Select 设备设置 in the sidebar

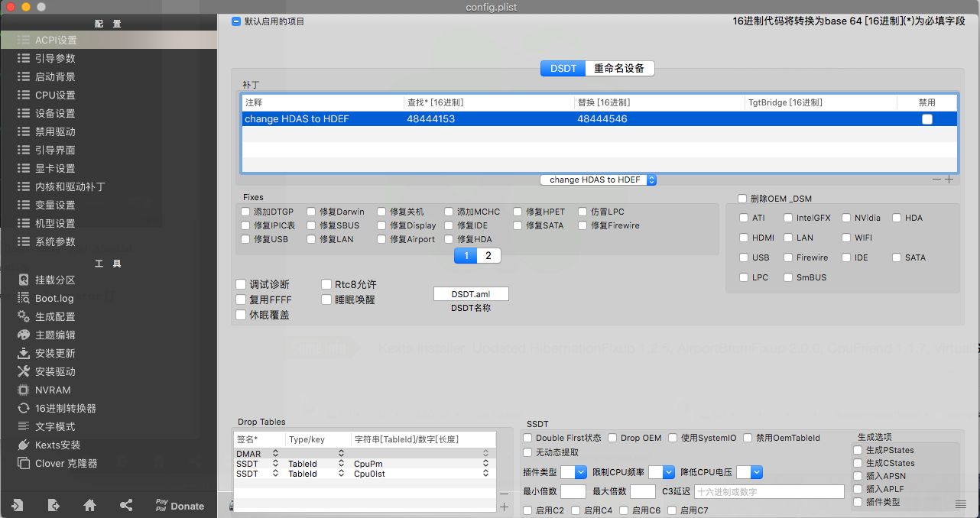pos(55,113)
